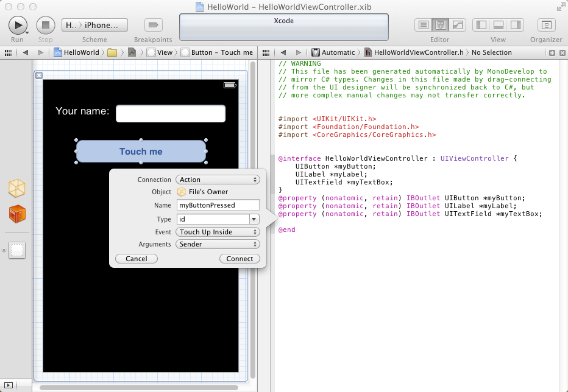The height and width of the screenshot is (392, 568).
Task: Click the Run button in toolbar
Action: (17, 25)
